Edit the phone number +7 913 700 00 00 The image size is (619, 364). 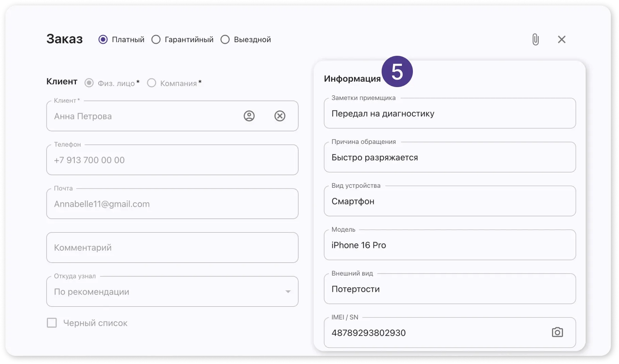170,160
